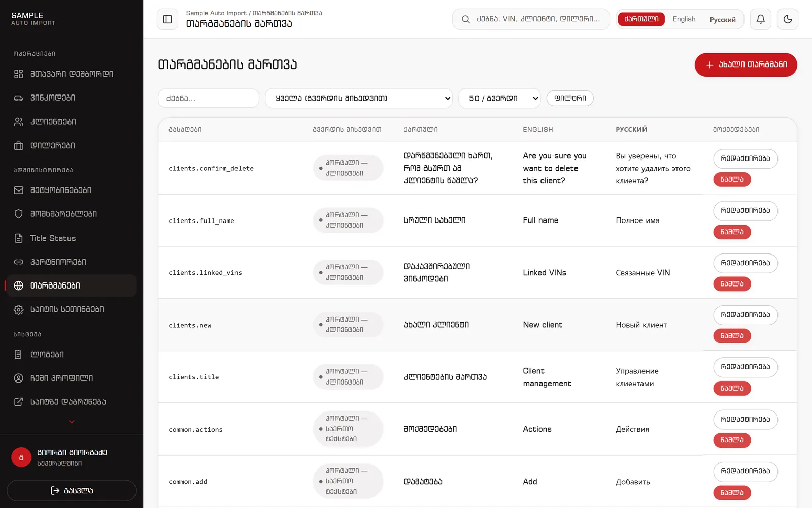
Task: Click the ENGLISH column header
Action: tap(538, 130)
